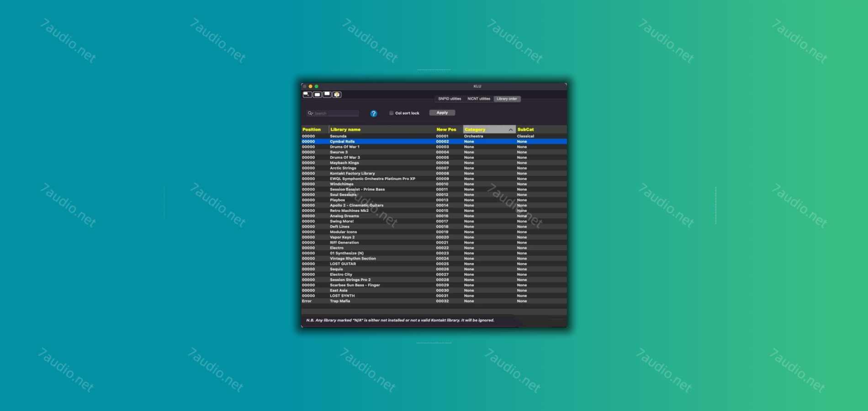Select the Vapor Keys 2 row
Viewport: 868px width, 411px height.
tap(434, 237)
